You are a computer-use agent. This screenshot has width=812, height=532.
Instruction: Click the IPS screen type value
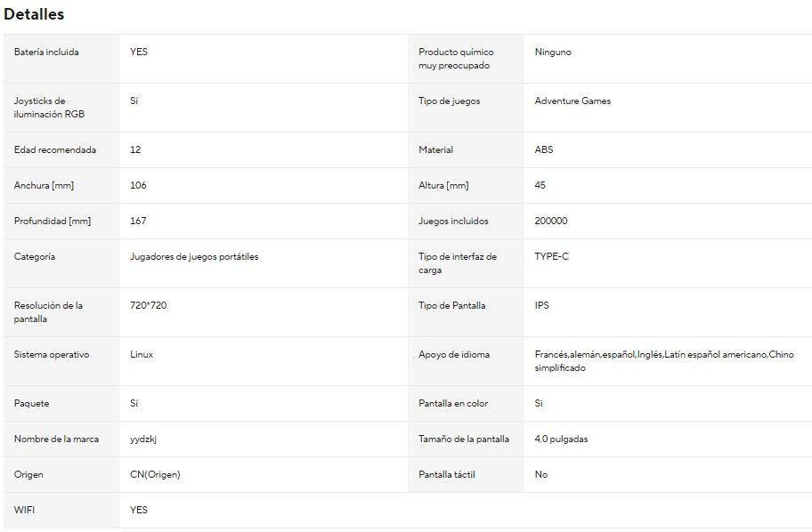pyautogui.click(x=541, y=305)
